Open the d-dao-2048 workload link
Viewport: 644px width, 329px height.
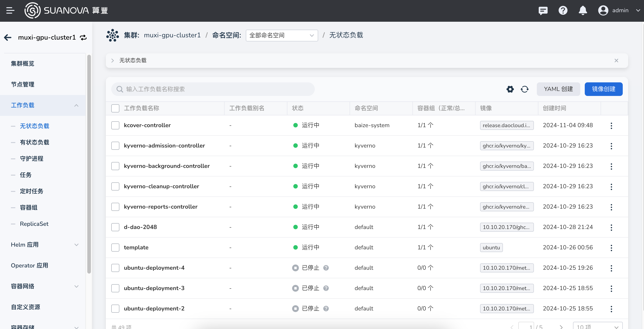click(x=140, y=227)
